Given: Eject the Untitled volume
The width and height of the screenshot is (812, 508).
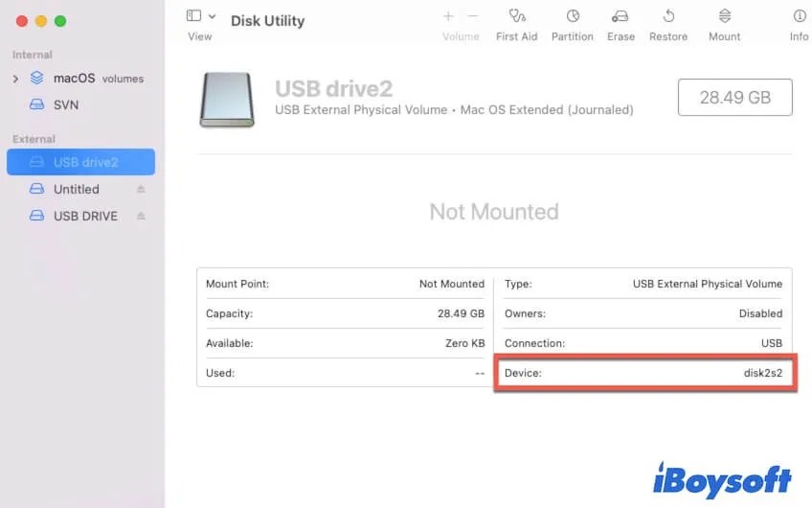Looking at the screenshot, I should click(x=141, y=189).
